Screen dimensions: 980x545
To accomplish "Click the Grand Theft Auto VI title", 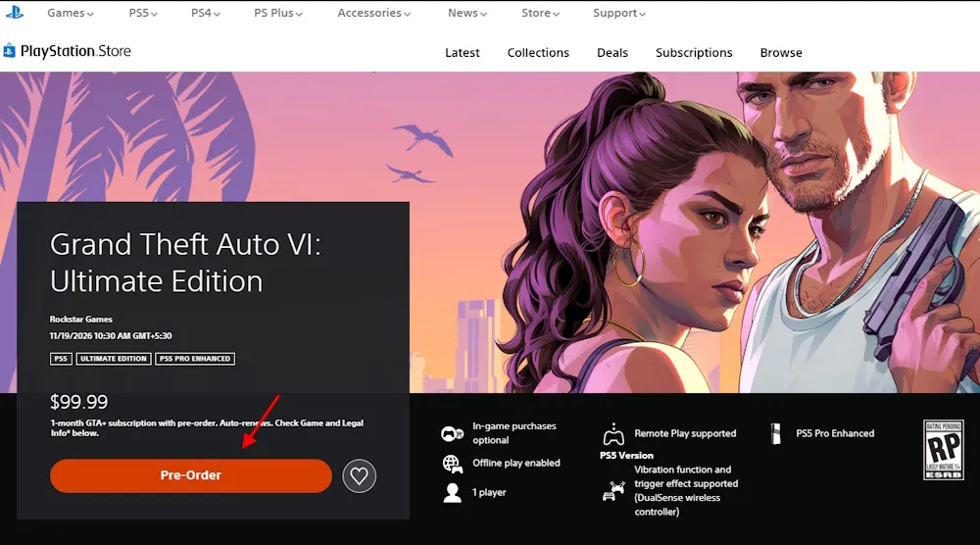I will click(185, 263).
